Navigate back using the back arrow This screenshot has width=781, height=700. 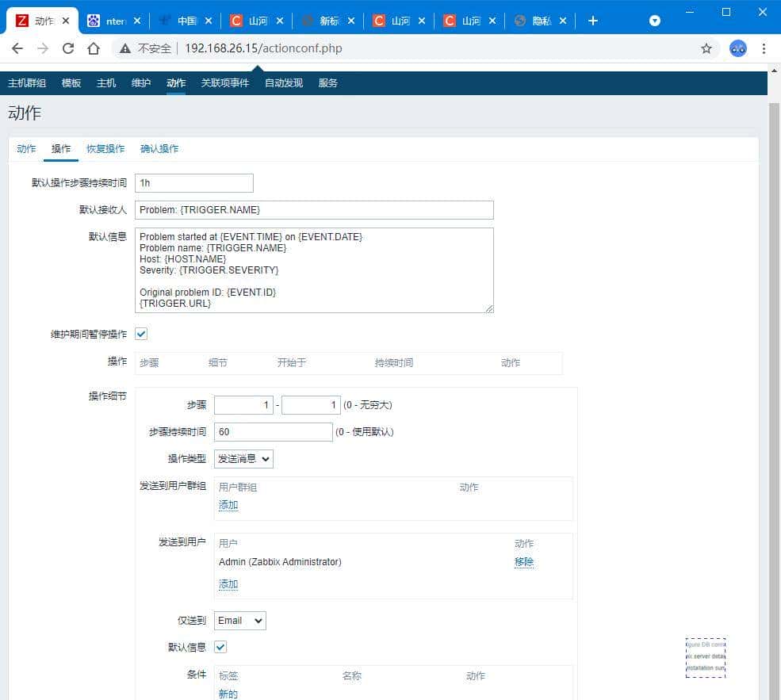17,48
